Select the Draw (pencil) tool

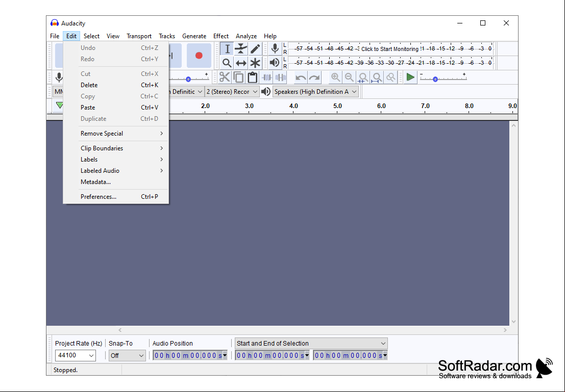click(255, 48)
